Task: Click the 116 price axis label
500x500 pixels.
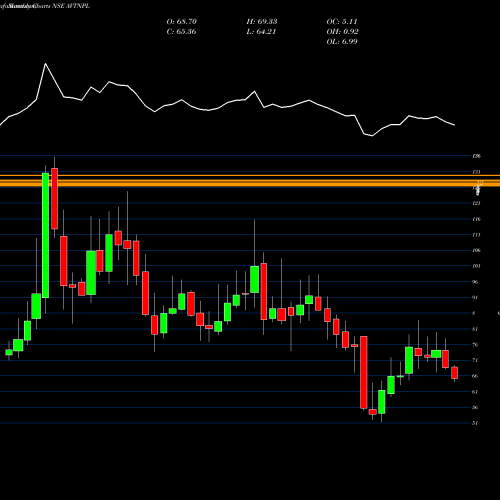Action: pyautogui.click(x=476, y=219)
